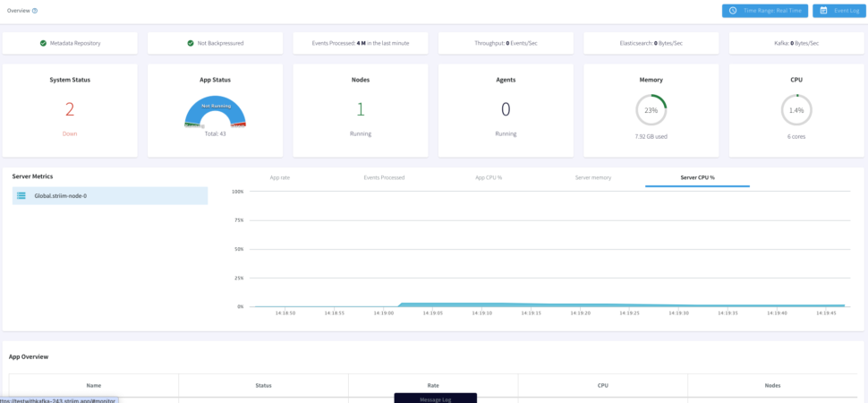
Task: Show the App CPU % chart tab
Action: [489, 177]
